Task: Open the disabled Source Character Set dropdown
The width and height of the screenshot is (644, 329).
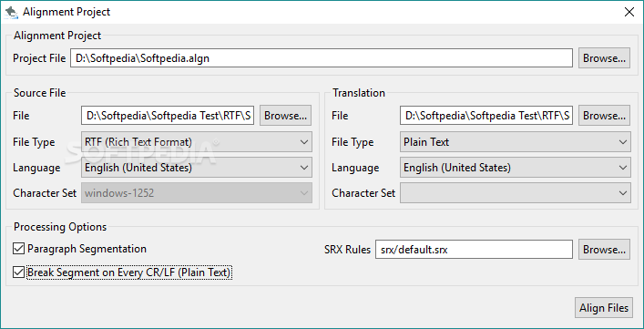Action: 197,193
